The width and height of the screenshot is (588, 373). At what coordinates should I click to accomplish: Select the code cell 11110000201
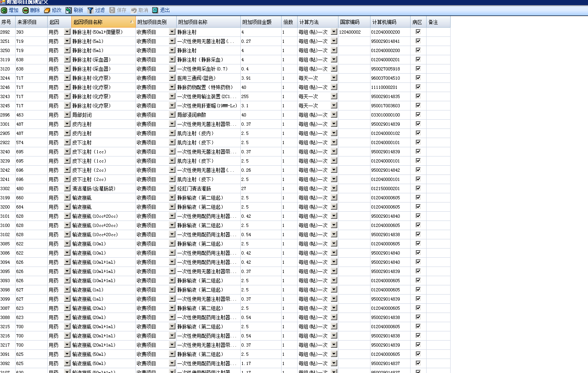391,87
